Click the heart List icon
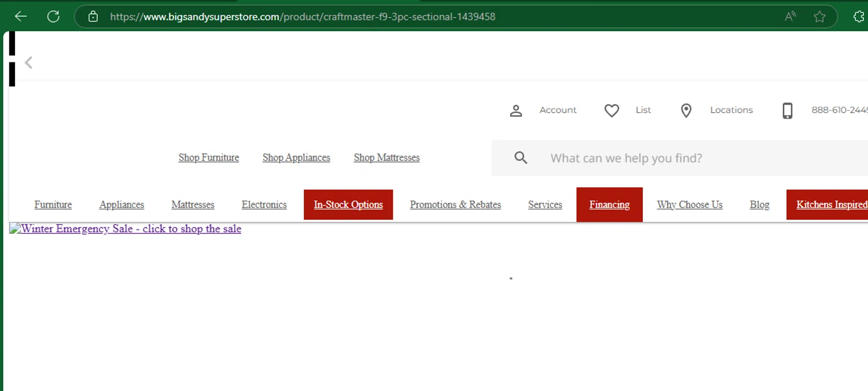Screen dimensions: 868x391 (612, 110)
